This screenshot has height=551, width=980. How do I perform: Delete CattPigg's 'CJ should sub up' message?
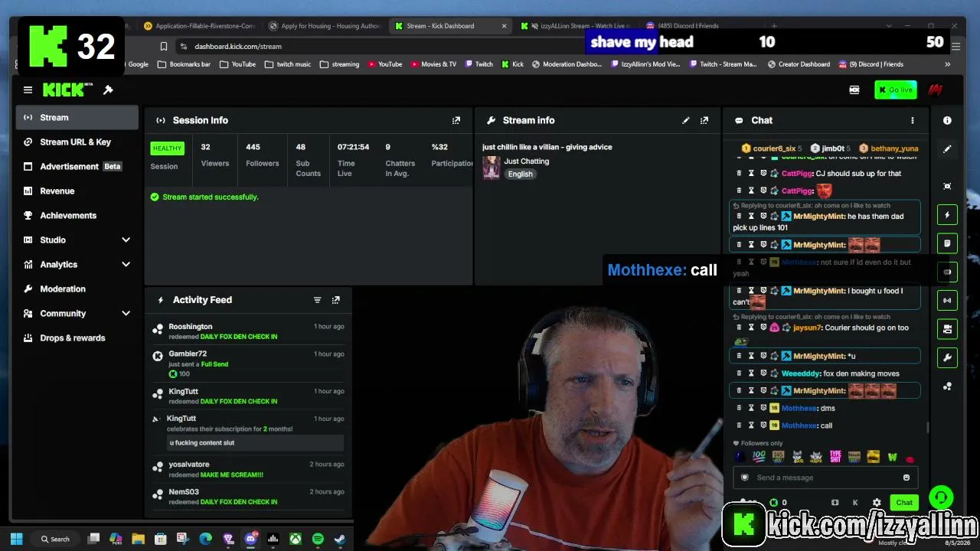(x=739, y=174)
